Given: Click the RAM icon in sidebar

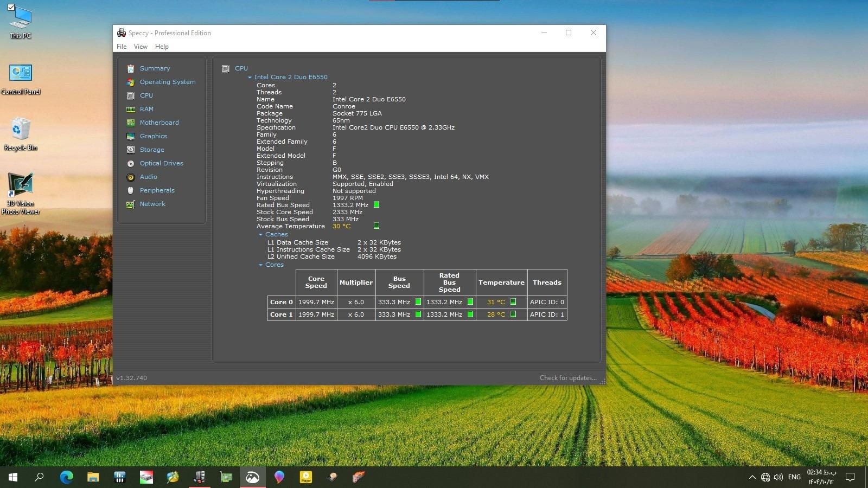Looking at the screenshot, I should point(130,110).
